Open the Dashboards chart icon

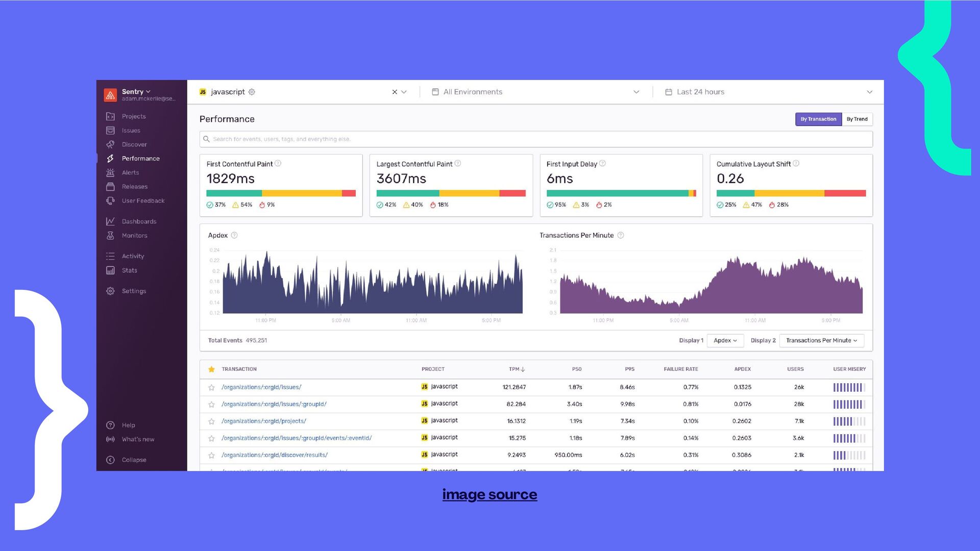[110, 221]
